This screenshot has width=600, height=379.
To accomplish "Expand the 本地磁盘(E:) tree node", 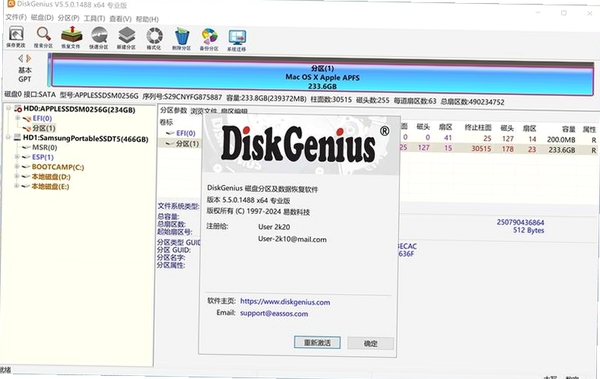I will point(16,186).
